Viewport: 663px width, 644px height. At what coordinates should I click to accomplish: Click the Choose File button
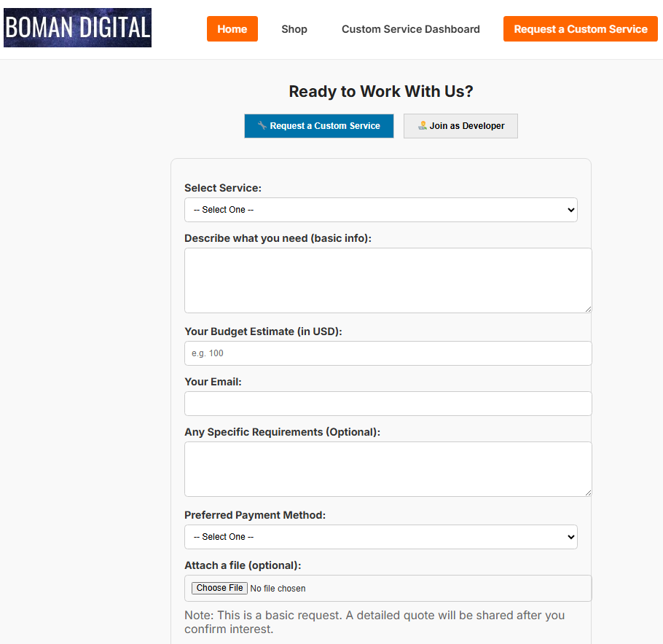tap(219, 588)
